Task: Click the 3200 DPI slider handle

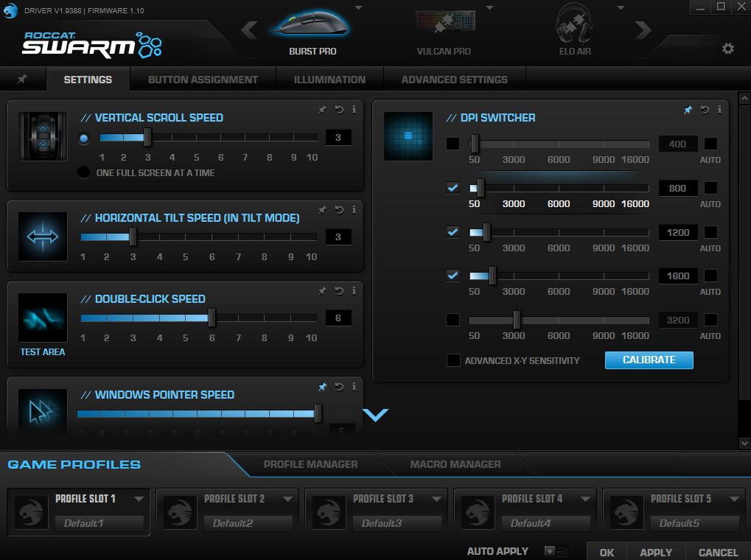Action: point(517,320)
